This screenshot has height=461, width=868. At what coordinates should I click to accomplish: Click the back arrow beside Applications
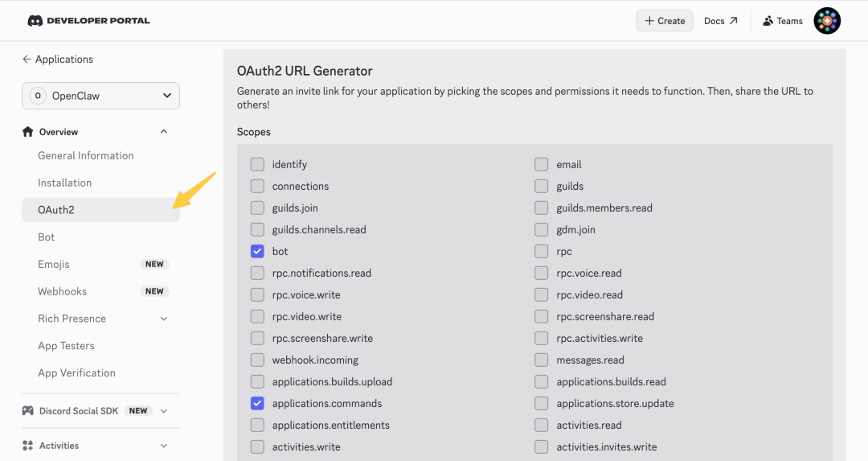coord(27,60)
